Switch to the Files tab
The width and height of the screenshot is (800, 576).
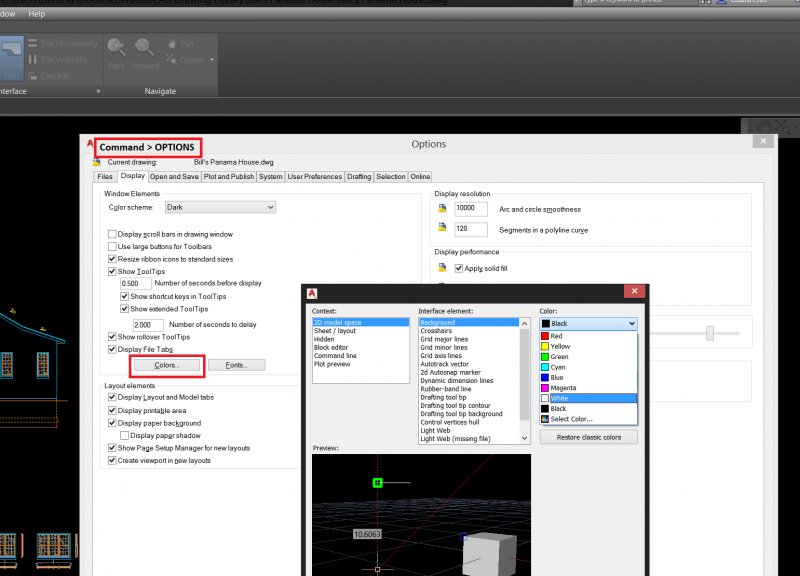[x=105, y=177]
